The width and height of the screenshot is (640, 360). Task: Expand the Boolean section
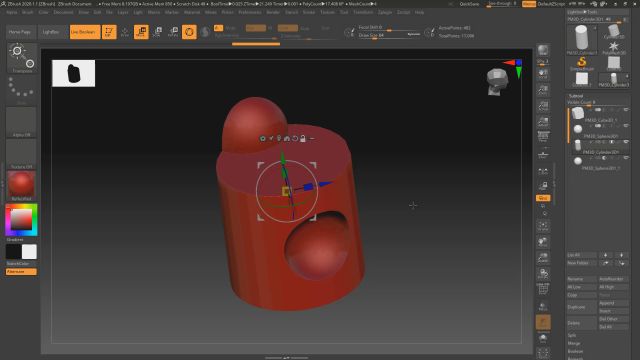(575, 351)
